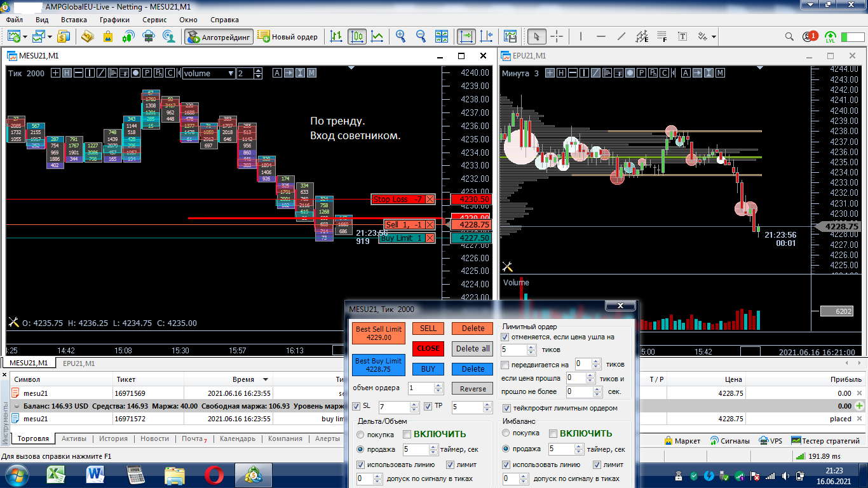Click the red CLOSE button

tap(428, 348)
